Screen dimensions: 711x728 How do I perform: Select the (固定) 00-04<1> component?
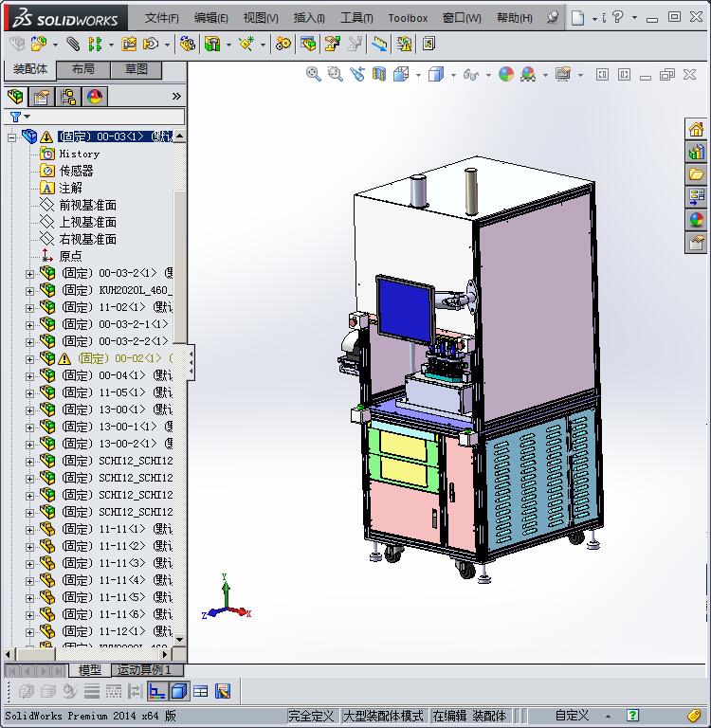coord(117,375)
